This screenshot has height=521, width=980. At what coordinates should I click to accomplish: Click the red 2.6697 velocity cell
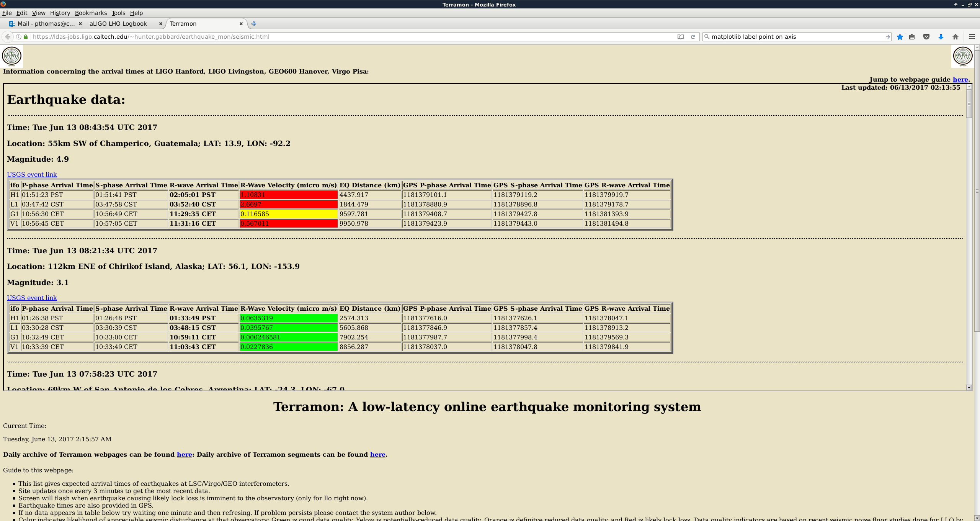[x=288, y=204]
